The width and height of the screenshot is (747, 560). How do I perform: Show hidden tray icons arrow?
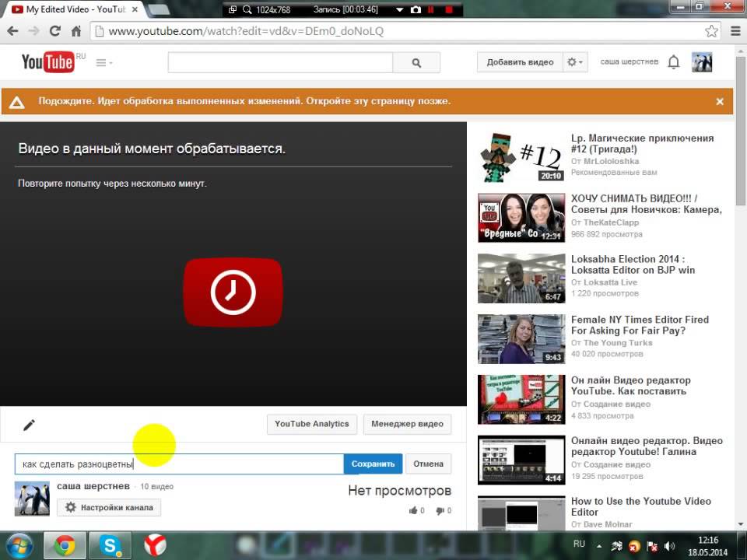599,546
